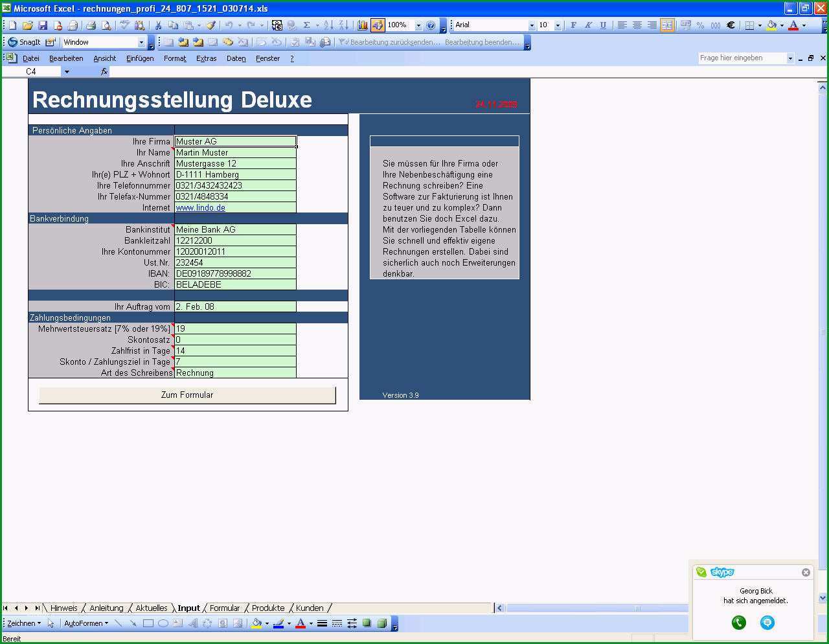Switch to the Formular sheet tab

pyautogui.click(x=225, y=608)
